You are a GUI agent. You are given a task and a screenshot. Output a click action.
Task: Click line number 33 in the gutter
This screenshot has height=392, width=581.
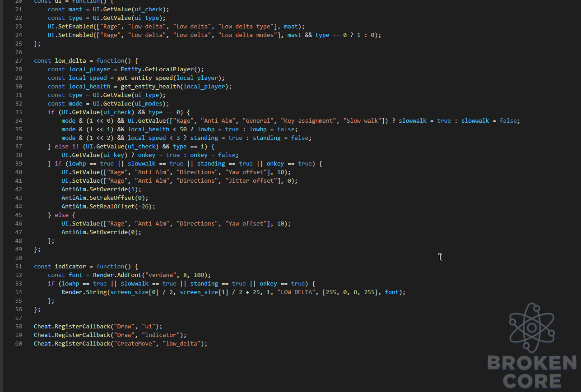pyautogui.click(x=19, y=112)
